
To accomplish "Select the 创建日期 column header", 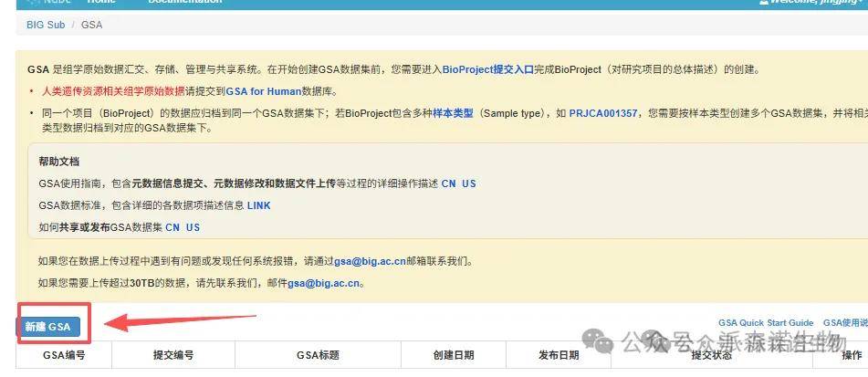I will 453,355.
